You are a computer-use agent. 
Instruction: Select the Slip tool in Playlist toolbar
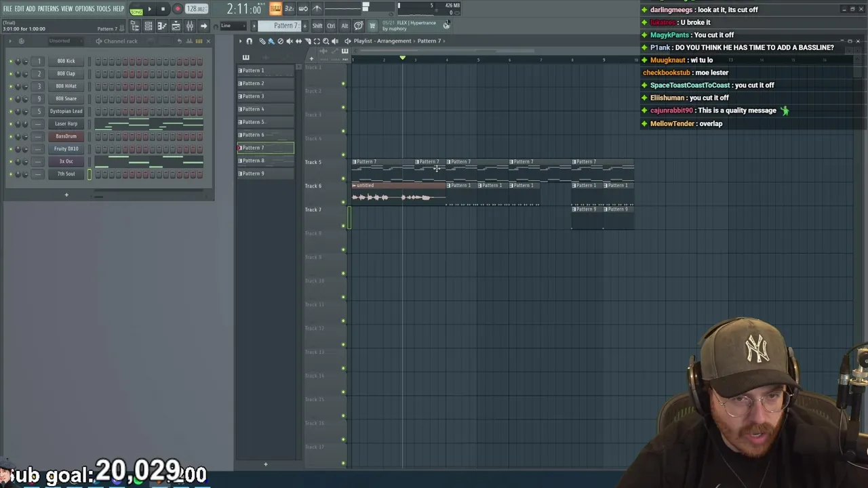pos(298,41)
